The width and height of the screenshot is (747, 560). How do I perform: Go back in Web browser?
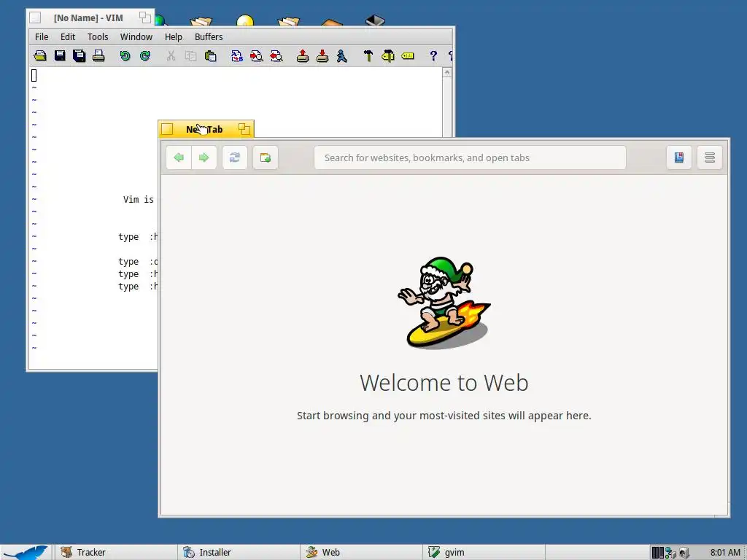coord(179,157)
